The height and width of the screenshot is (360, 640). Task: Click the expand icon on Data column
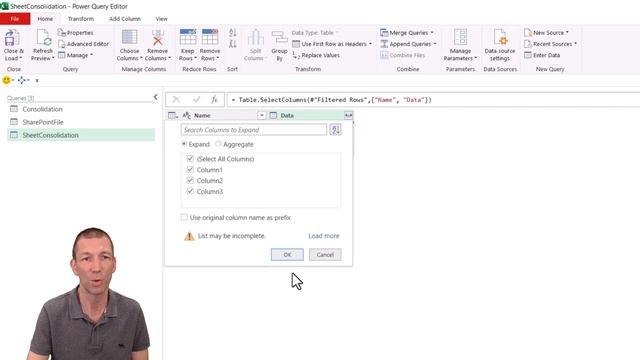[x=348, y=116]
